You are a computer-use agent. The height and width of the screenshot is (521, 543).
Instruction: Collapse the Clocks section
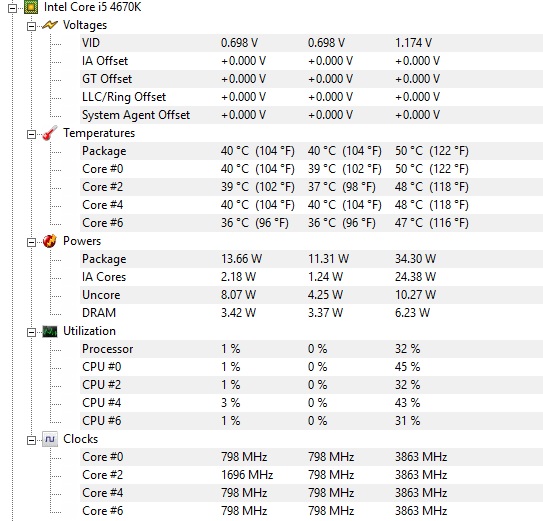pyautogui.click(x=31, y=441)
